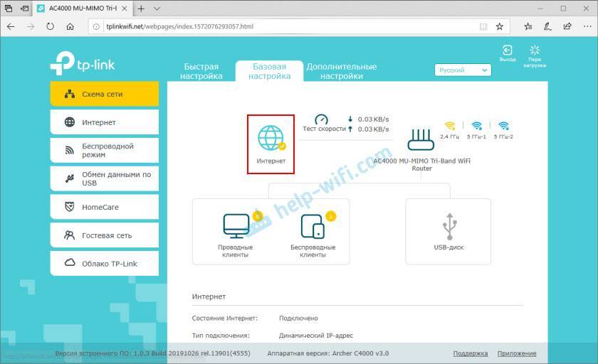Open the Приложение link
This screenshot has height=364, width=598.
(x=517, y=353)
